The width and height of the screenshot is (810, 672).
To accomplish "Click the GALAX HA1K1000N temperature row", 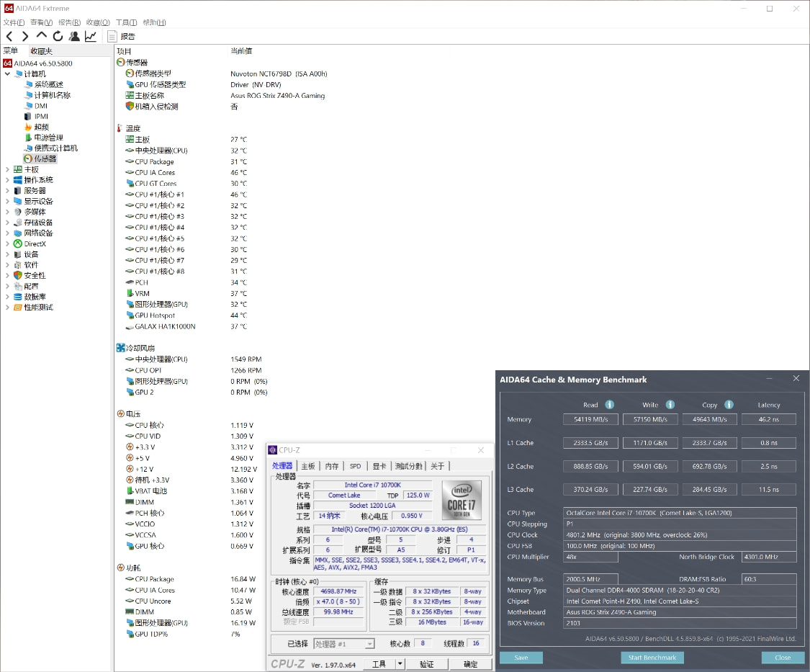I will click(x=186, y=326).
